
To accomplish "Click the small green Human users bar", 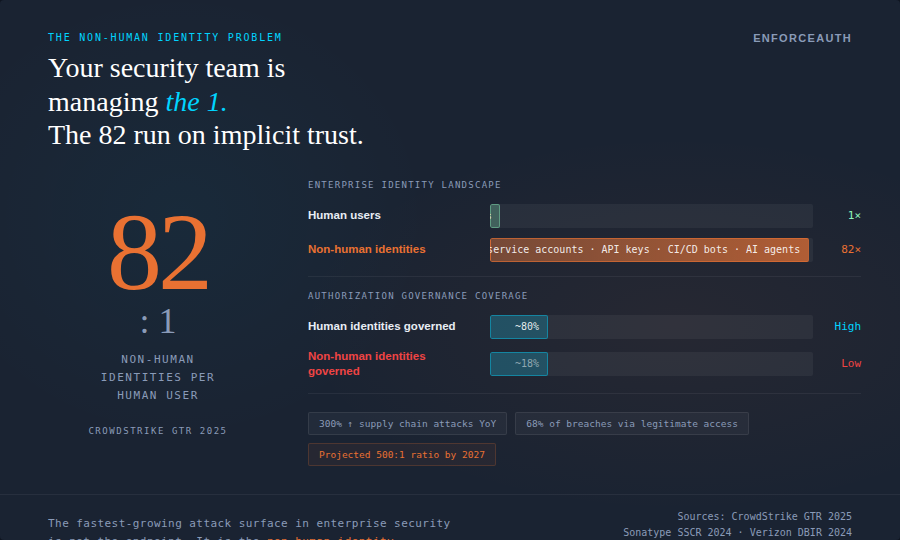I will tap(495, 216).
